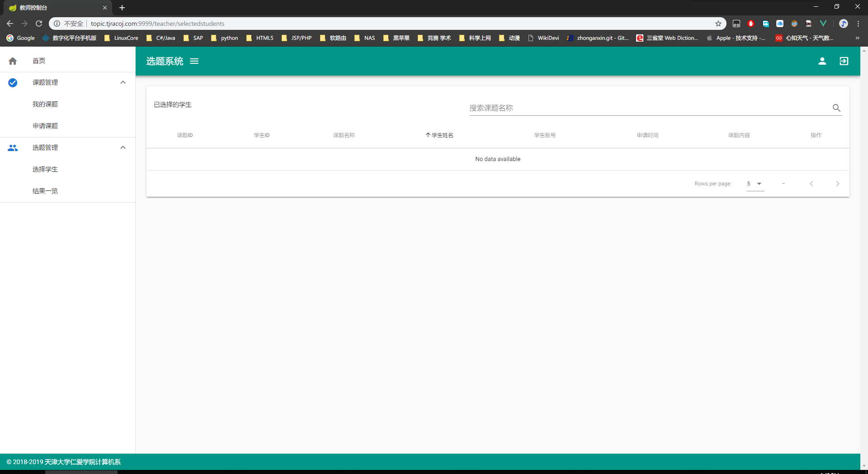Close the 教师控制台 browser tab

point(105,8)
